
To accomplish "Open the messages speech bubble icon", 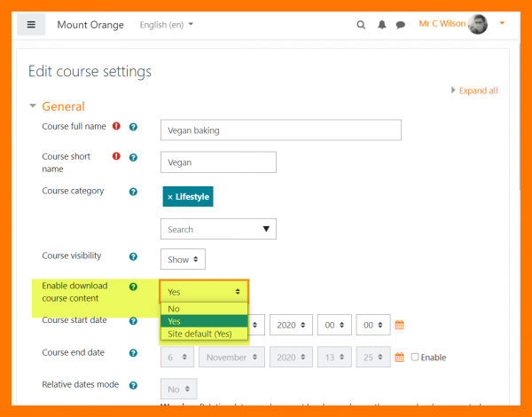I will [401, 25].
